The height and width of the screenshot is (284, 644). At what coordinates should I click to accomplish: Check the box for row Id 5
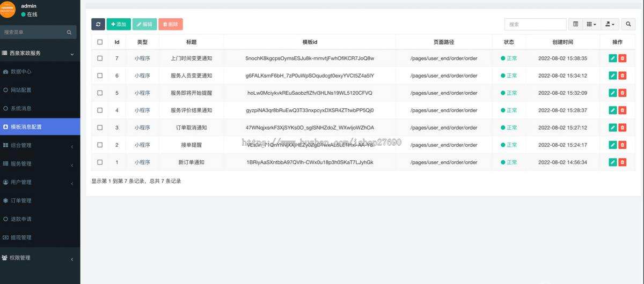pyautogui.click(x=100, y=93)
